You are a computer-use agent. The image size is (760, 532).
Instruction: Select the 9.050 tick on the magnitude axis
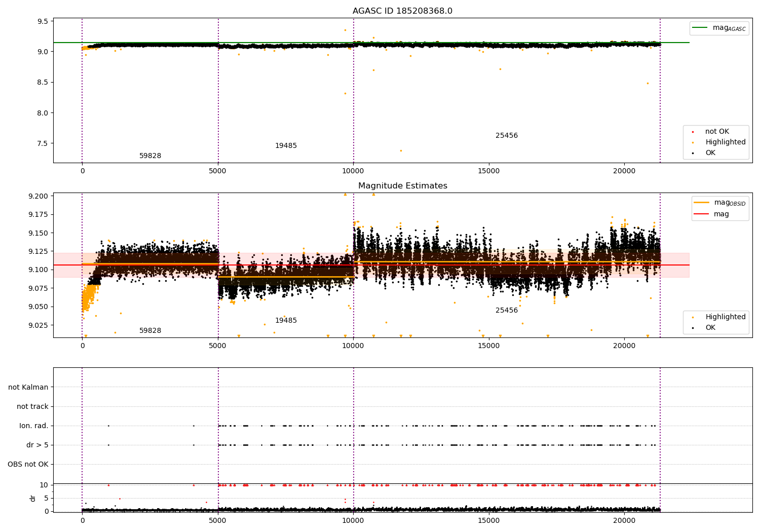[x=39, y=307]
